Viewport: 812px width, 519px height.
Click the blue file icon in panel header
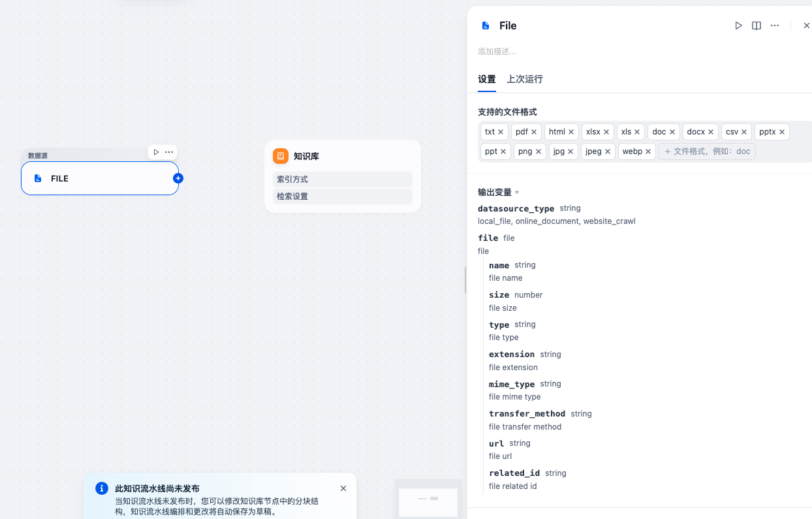click(x=485, y=25)
